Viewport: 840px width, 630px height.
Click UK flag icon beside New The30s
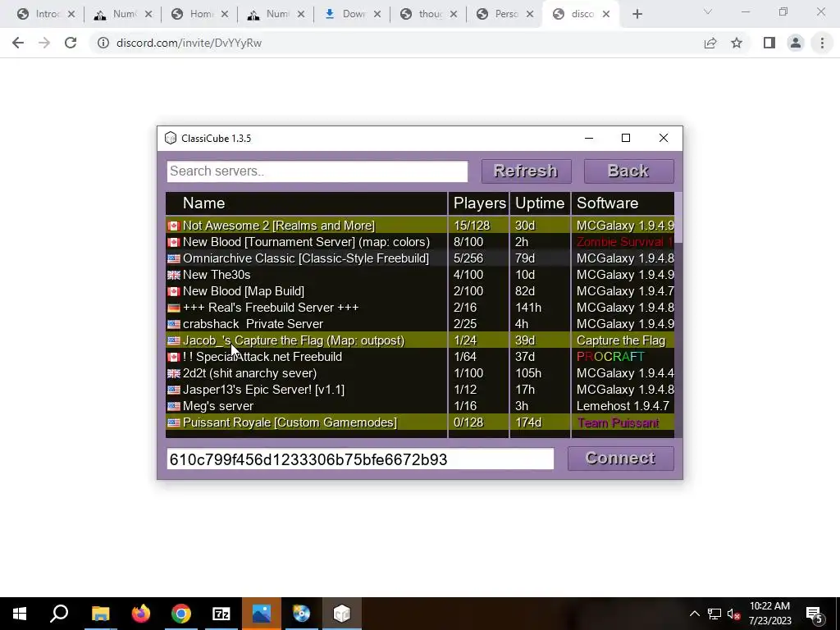coord(174,276)
